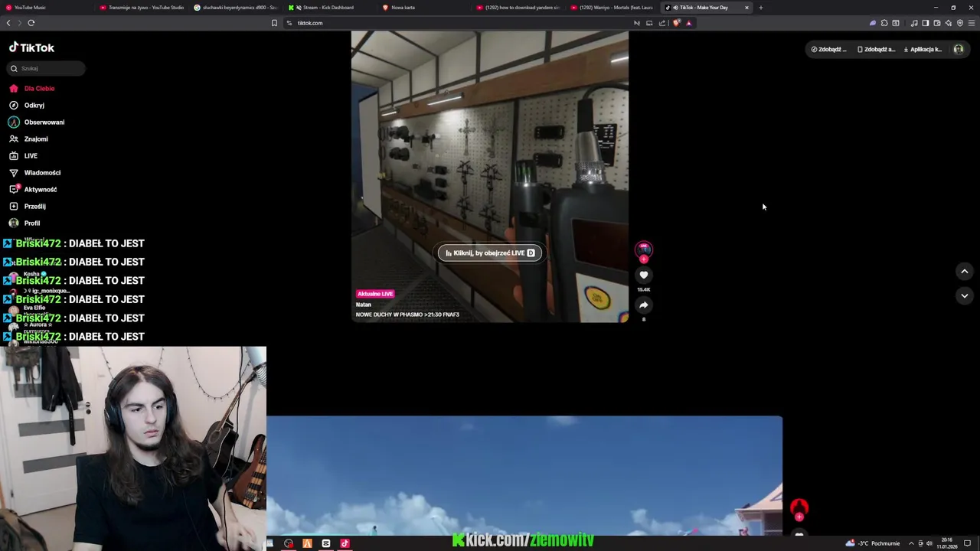This screenshot has width=980, height=551.
Task: Share the live video via arrow icon
Action: [644, 305]
